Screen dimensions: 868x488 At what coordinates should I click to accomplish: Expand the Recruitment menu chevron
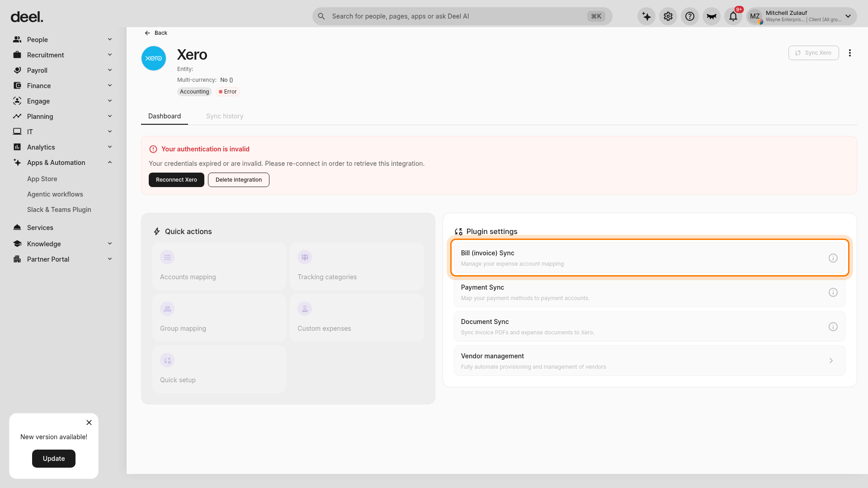tap(110, 55)
